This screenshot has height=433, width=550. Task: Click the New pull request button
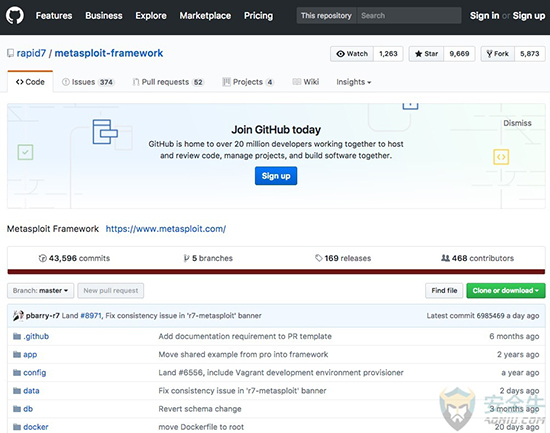tap(111, 291)
